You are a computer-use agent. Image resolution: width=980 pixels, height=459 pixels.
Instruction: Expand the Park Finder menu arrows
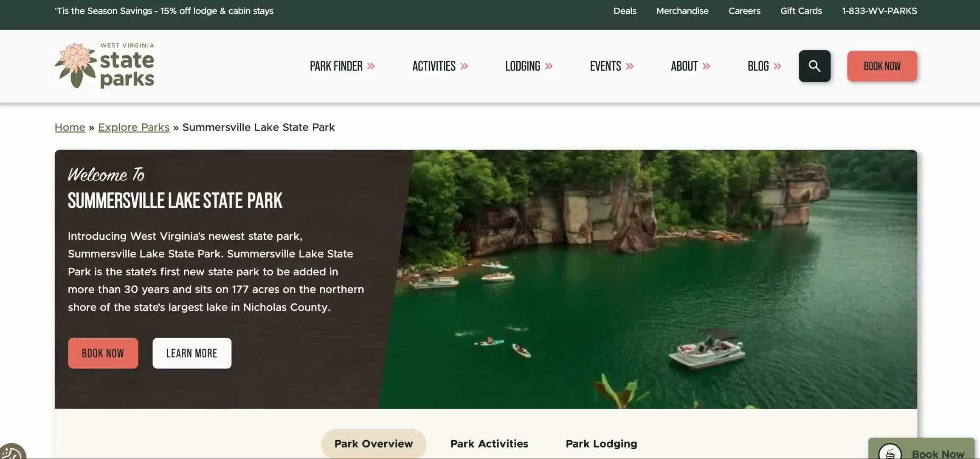371,66
